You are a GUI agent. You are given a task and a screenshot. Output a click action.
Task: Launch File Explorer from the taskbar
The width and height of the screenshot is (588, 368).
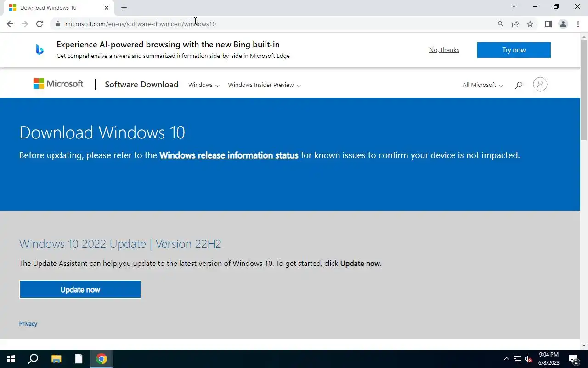tap(56, 359)
